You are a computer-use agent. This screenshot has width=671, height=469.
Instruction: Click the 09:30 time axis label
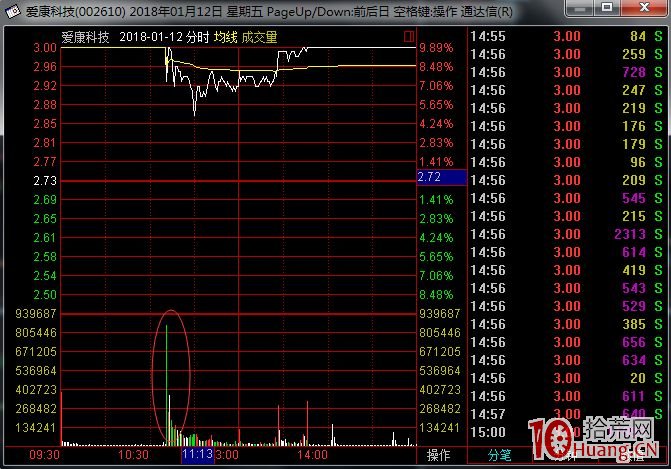click(44, 454)
